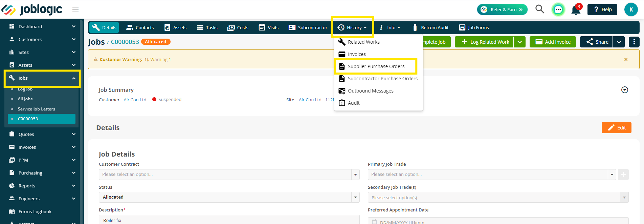Screen dimensions: 644x224
Task: Expand the Share dropdown arrow
Action: [x=619, y=42]
